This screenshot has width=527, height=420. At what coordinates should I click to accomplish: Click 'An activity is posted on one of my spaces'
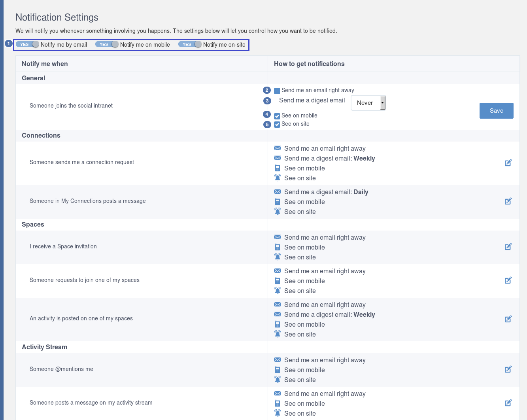point(81,318)
